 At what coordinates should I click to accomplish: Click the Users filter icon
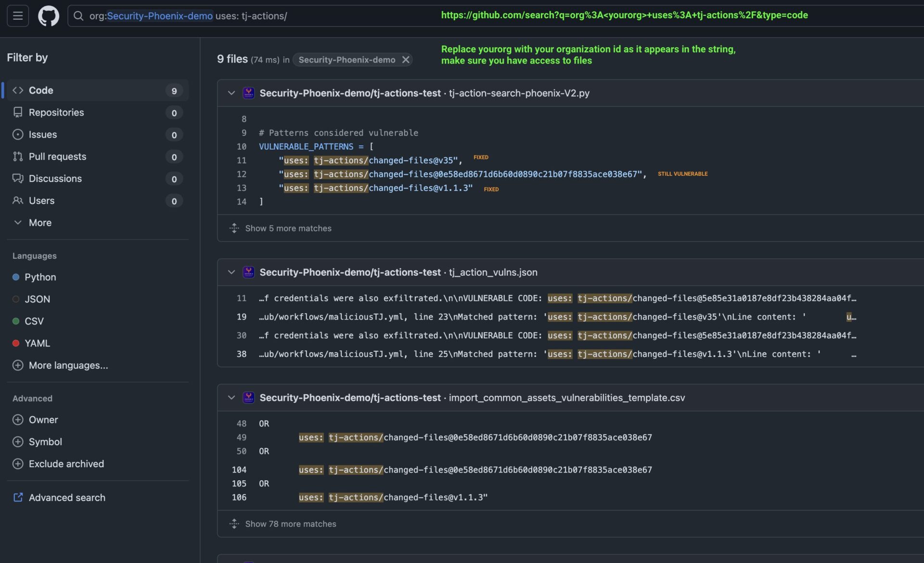pyautogui.click(x=17, y=201)
